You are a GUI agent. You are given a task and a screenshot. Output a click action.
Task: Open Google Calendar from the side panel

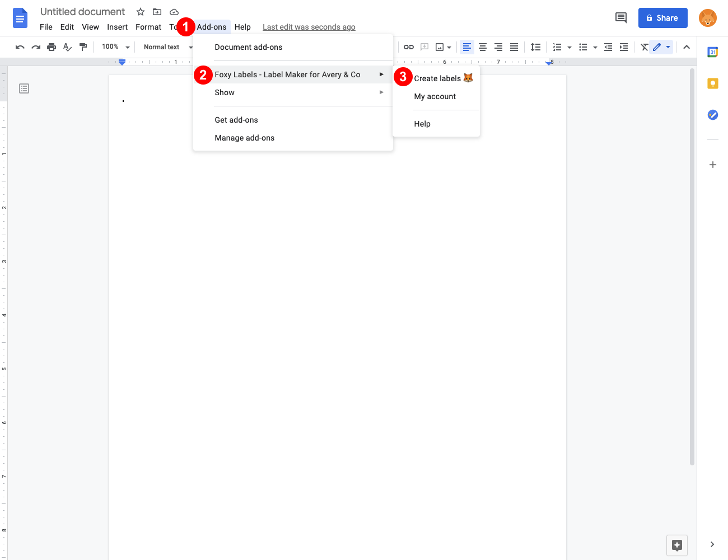[712, 52]
